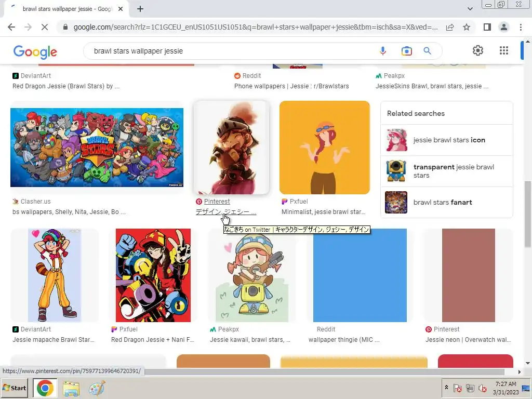Open the Chrome three-dot menu
The image size is (532, 399).
[x=521, y=27]
